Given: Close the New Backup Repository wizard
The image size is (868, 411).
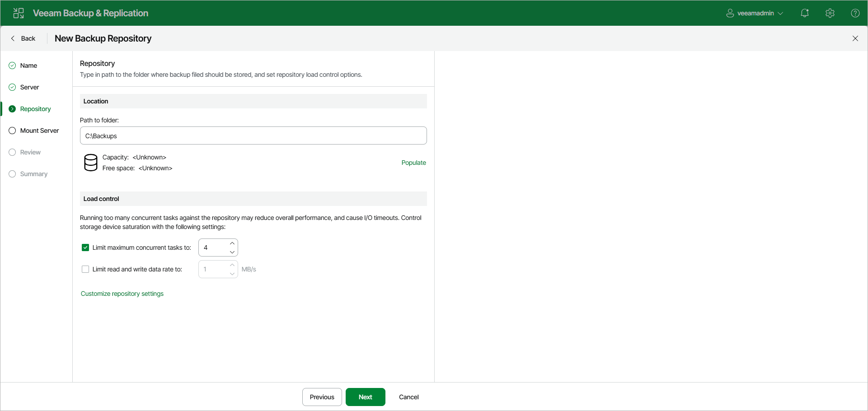Looking at the screenshot, I should point(855,38).
